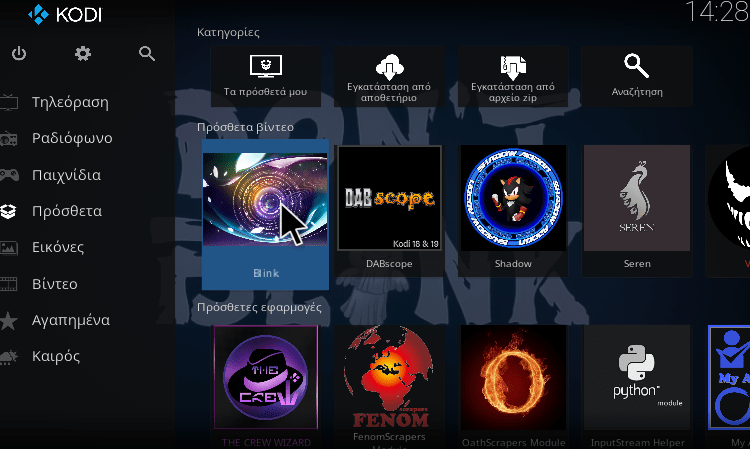The height and width of the screenshot is (449, 750).
Task: Click the Πρόσθετες εφαρμογές heading
Action: 259,307
